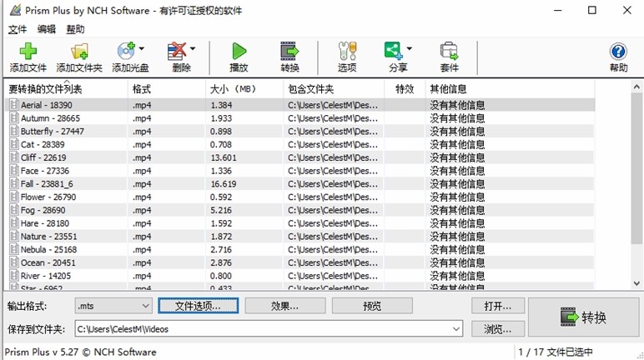This screenshot has width=644, height=360.
Task: Select the file icon for Nature - 23551
Action: tap(14, 237)
